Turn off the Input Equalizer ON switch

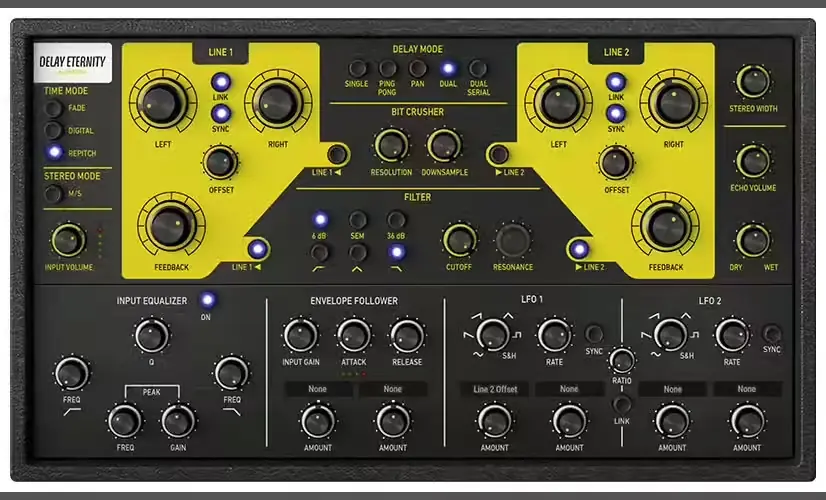click(x=208, y=300)
